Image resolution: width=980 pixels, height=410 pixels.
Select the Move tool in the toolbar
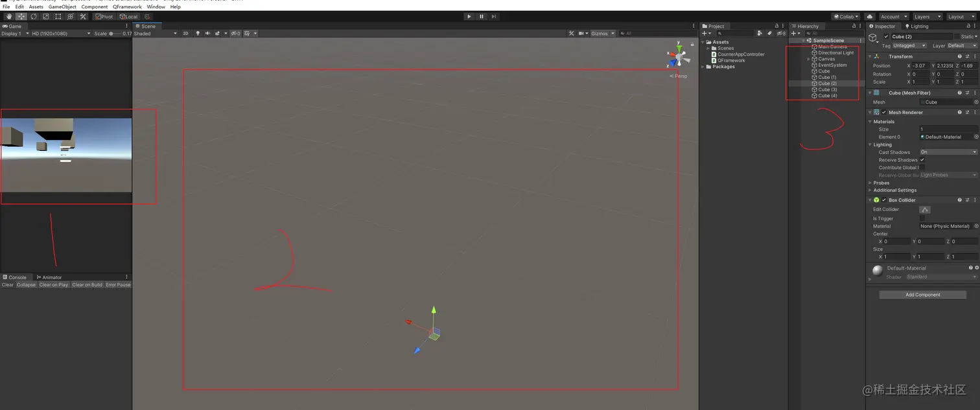pyautogui.click(x=20, y=16)
